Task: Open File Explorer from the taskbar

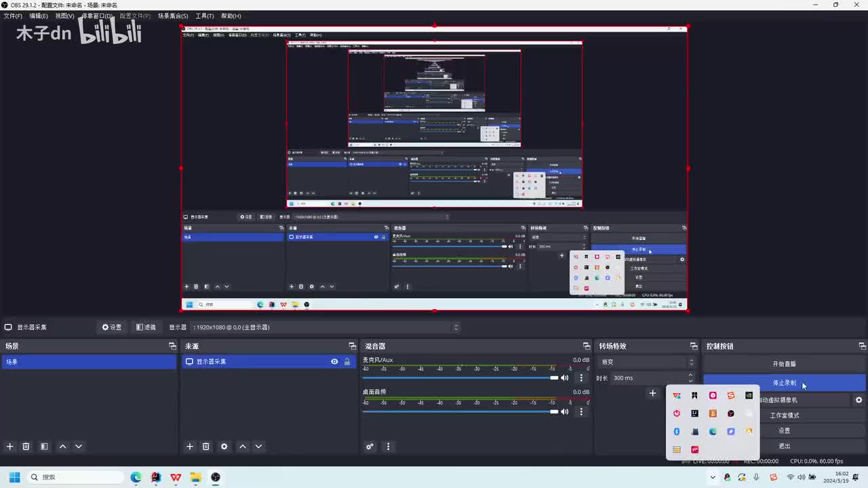Action: pos(195,477)
